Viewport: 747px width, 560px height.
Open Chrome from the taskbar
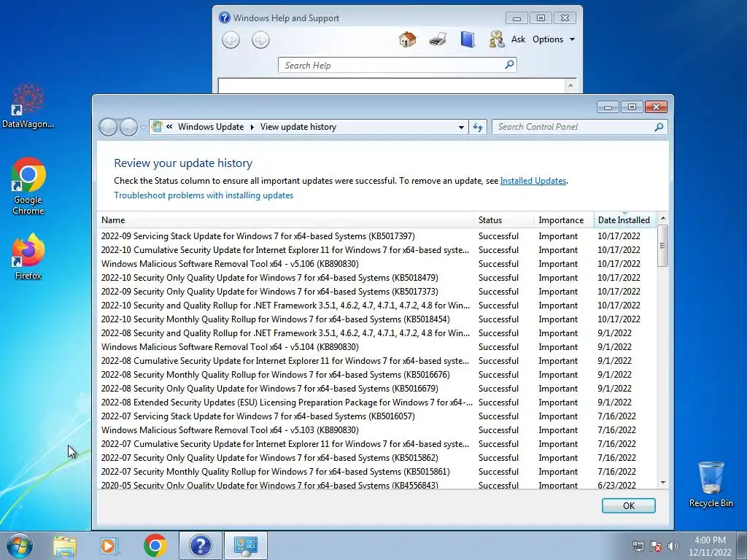[155, 545]
